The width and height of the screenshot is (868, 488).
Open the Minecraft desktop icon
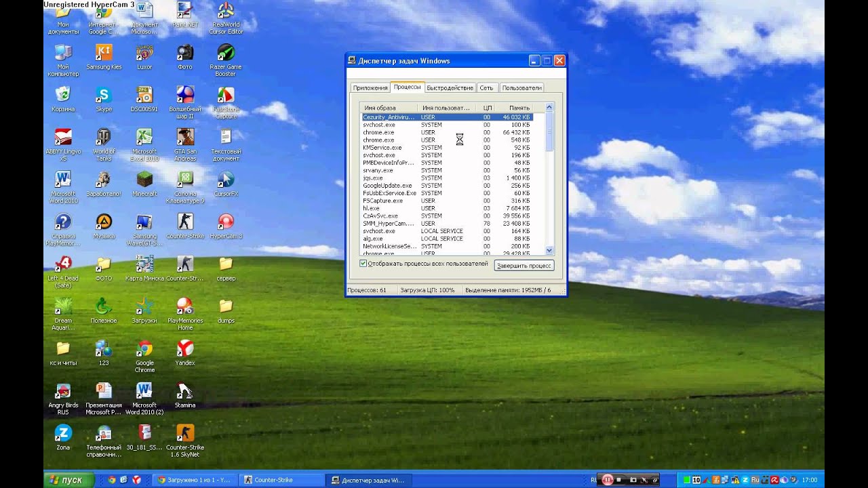(x=144, y=184)
